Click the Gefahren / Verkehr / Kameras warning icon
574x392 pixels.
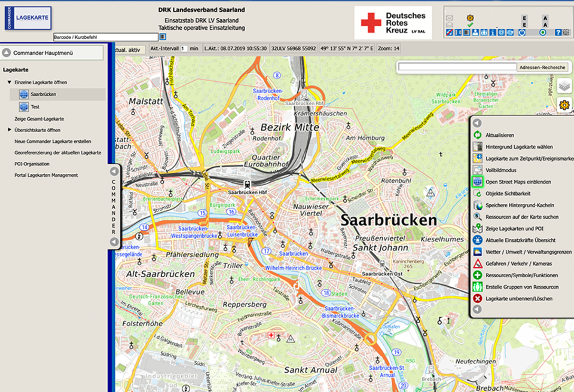click(478, 264)
